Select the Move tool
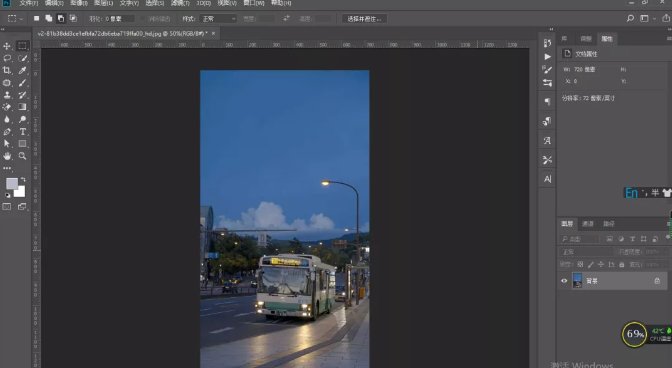Image resolution: width=672 pixels, height=368 pixels. pyautogui.click(x=7, y=46)
